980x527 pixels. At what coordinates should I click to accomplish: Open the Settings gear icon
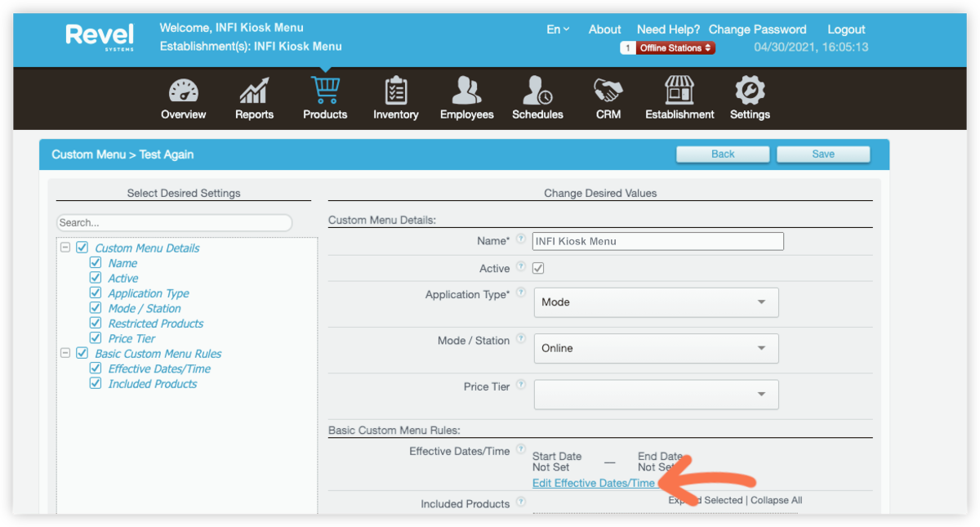click(x=750, y=92)
